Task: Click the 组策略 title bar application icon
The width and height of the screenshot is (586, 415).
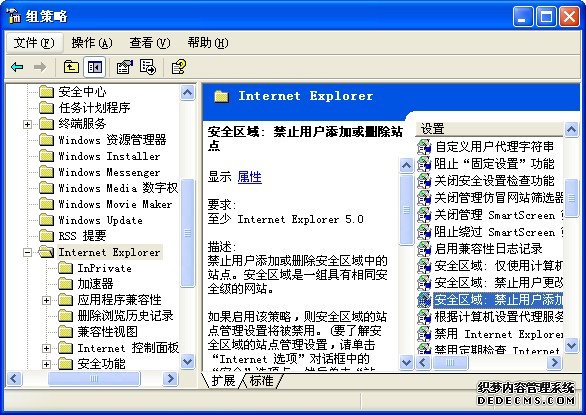Action: pos(14,16)
